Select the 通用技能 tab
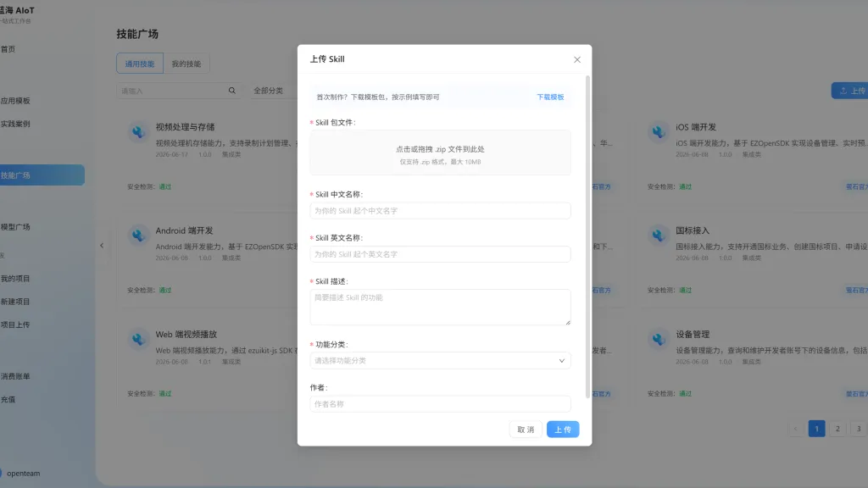This screenshot has height=488, width=868. pyautogui.click(x=140, y=64)
